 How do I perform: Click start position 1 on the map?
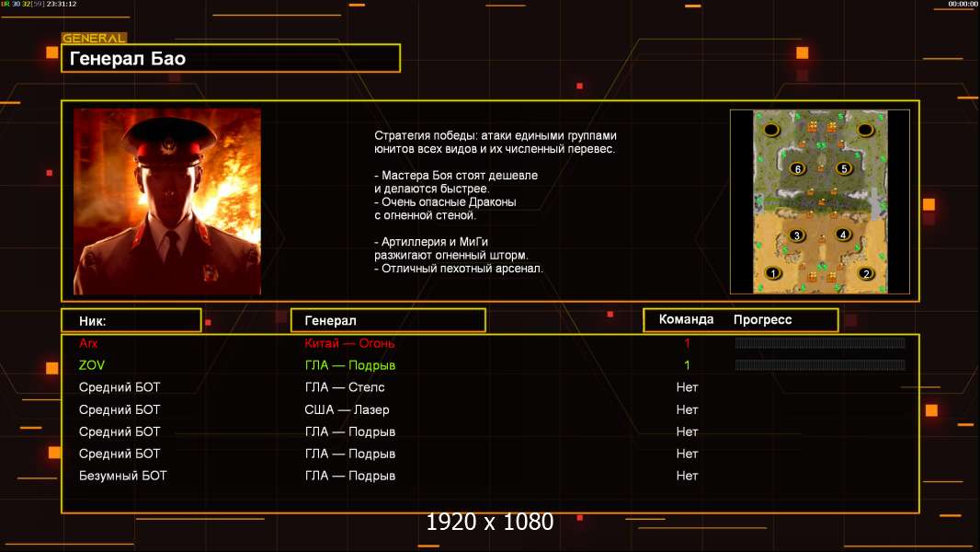tap(773, 273)
